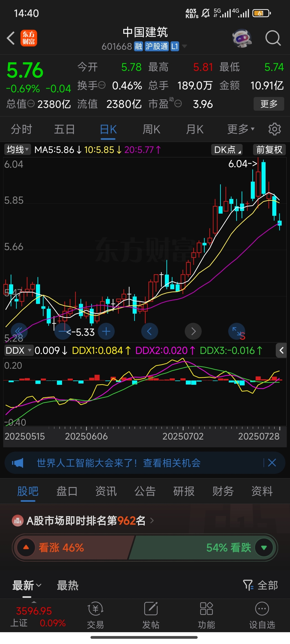Vote 看跌 54% bearish button

point(203,548)
